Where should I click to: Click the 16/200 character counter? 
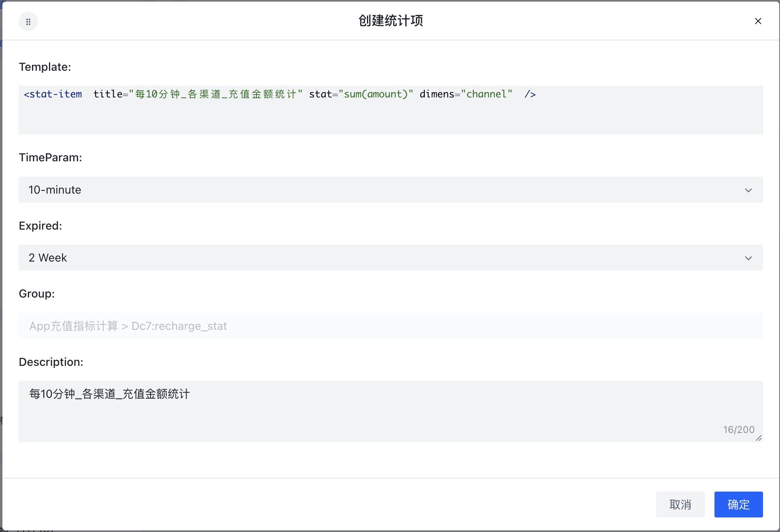point(738,430)
